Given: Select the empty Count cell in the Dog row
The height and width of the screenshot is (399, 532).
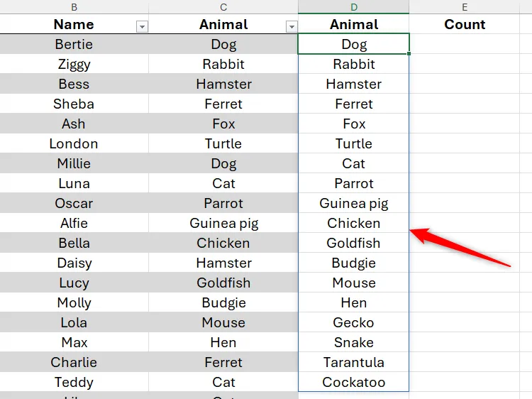Looking at the screenshot, I should [465, 44].
